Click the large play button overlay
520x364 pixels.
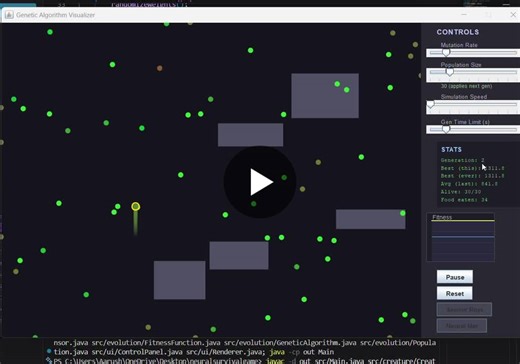point(260,182)
